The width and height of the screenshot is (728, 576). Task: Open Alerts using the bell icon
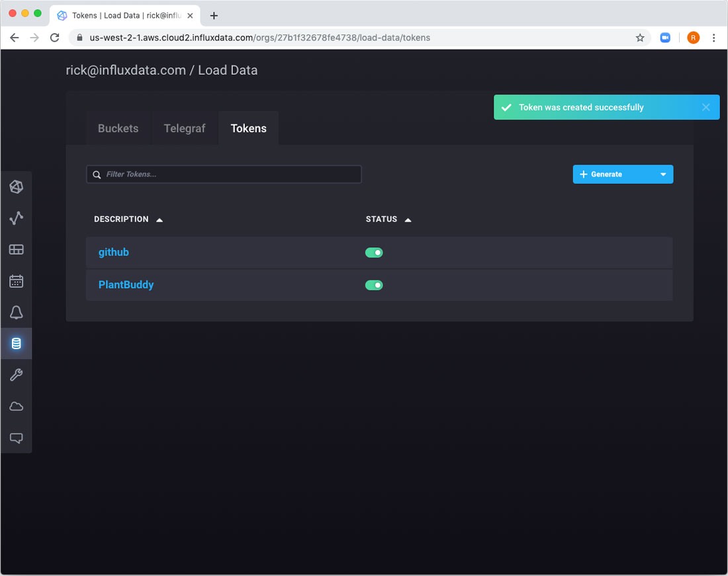(17, 312)
